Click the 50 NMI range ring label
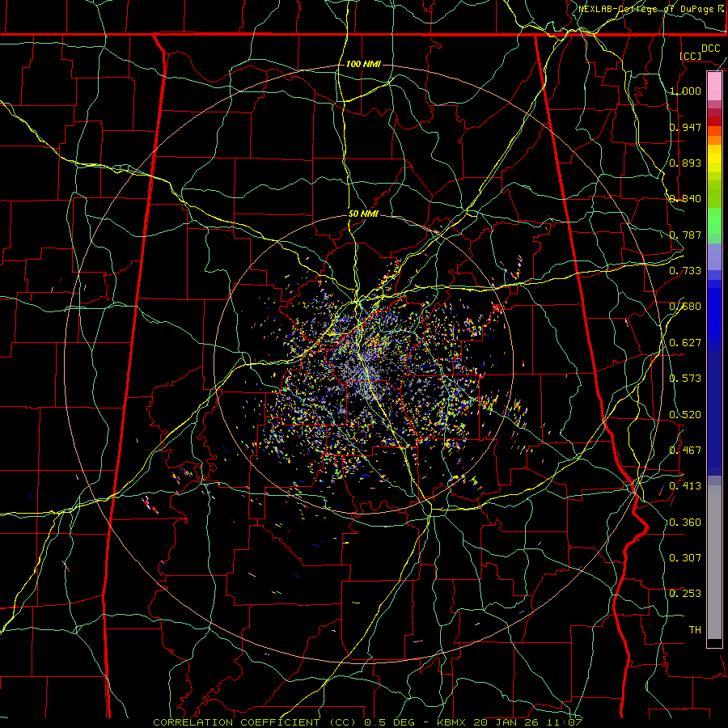 point(363,214)
